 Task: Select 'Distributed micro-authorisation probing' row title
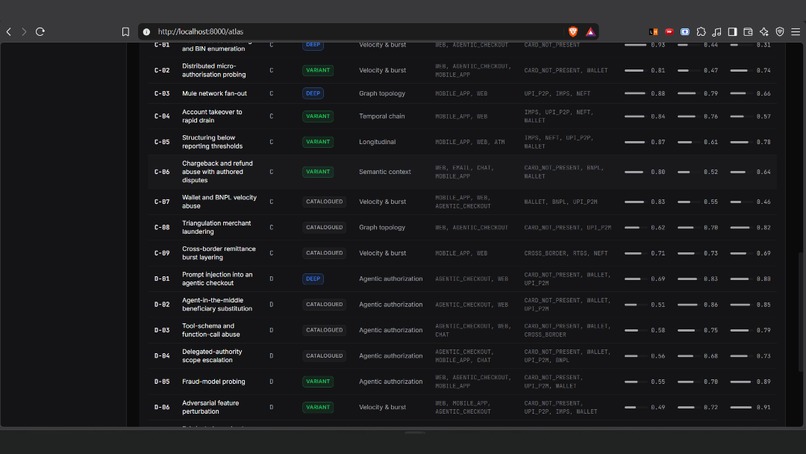(x=214, y=70)
